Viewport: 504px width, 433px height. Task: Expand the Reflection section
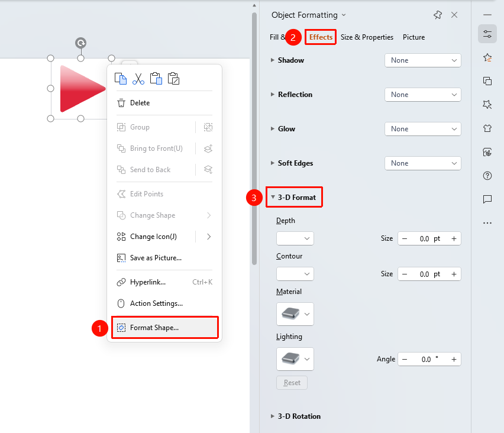(272, 95)
